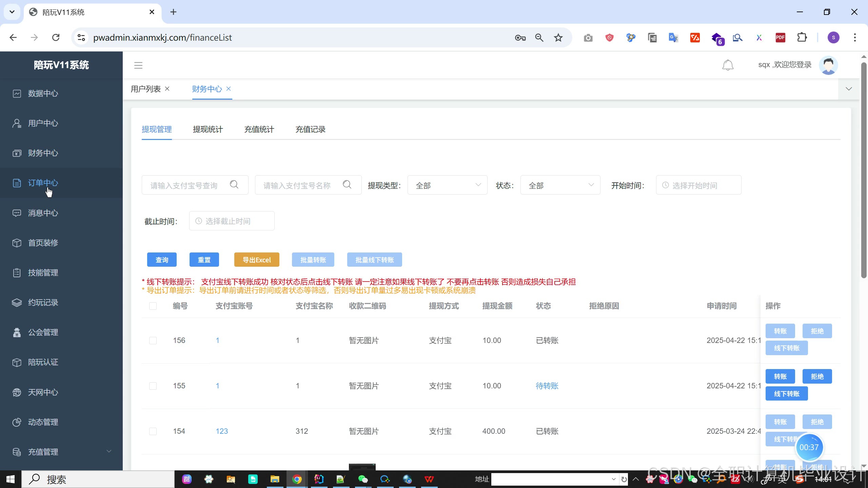Open the 支付宝账号 link 123 in row 154

pos(222,431)
